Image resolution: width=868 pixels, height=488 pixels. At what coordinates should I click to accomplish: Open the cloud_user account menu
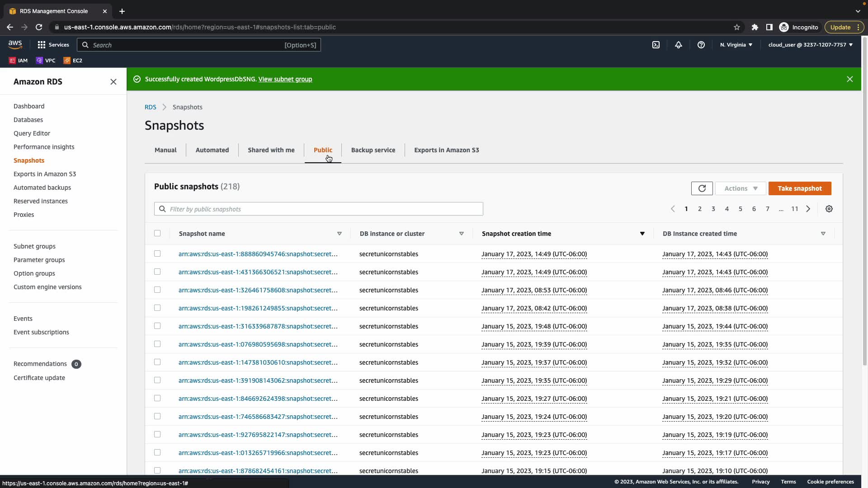(x=810, y=45)
